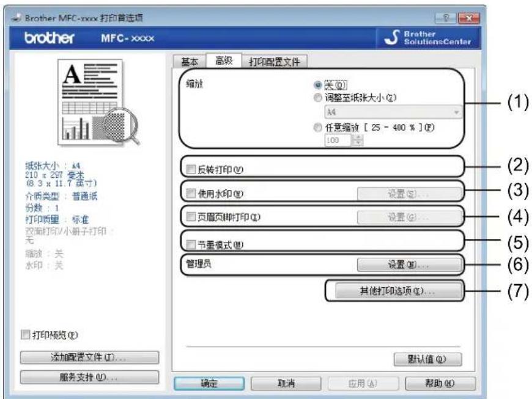Open the Brother Solutions Center link
532x399 pixels.
[428, 38]
